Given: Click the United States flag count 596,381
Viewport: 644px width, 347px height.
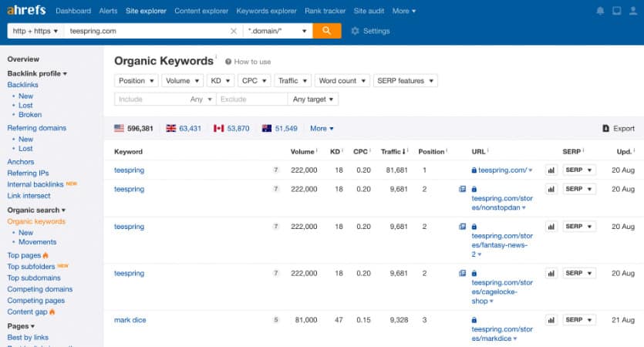Looking at the screenshot, I should [x=133, y=129].
